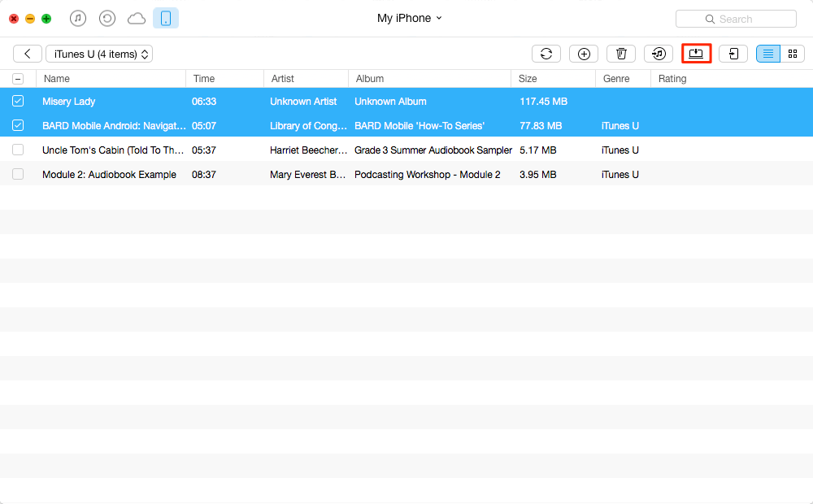Check the Uncle Tom's Cabin checkbox
This screenshot has height=504, width=813.
tap(18, 150)
